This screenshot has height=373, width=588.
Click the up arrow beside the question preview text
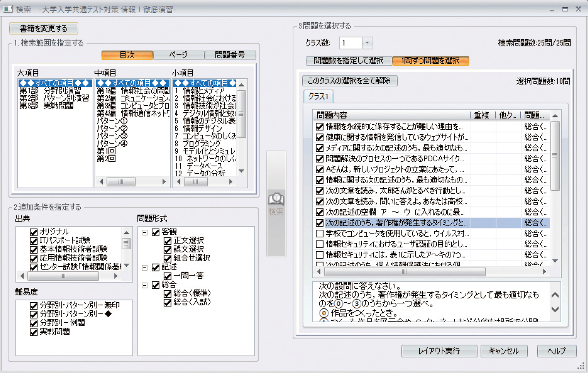(x=555, y=295)
